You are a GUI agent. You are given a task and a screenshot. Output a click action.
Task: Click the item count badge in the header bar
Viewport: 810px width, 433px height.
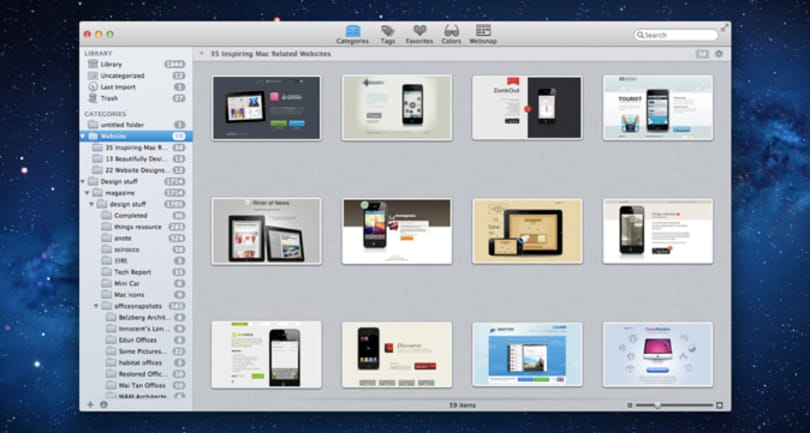pyautogui.click(x=702, y=54)
